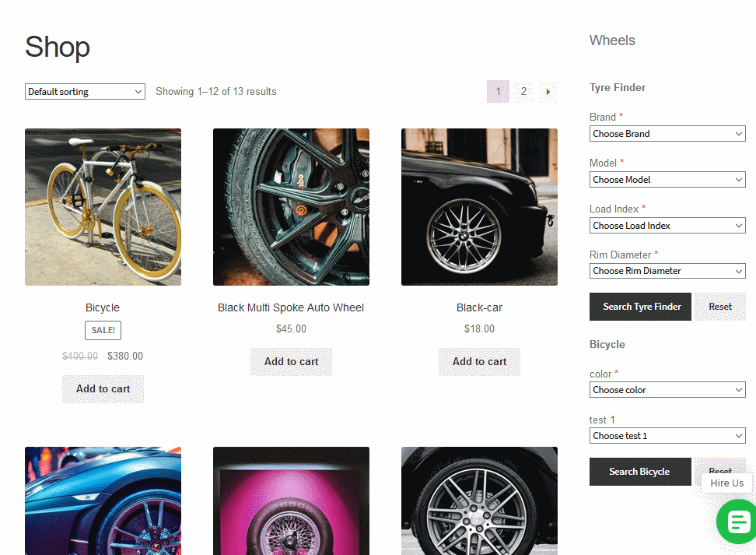Go to next page arrow
This screenshot has width=756, height=555.
[x=548, y=92]
